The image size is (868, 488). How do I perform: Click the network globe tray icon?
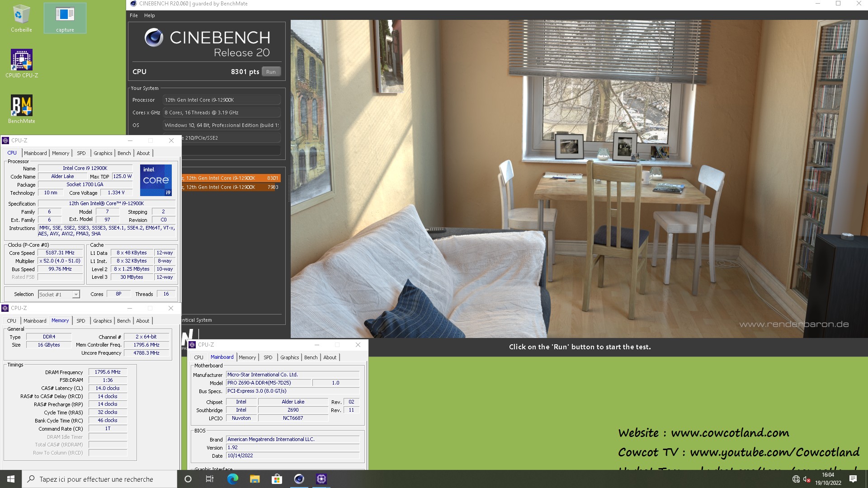click(x=796, y=479)
